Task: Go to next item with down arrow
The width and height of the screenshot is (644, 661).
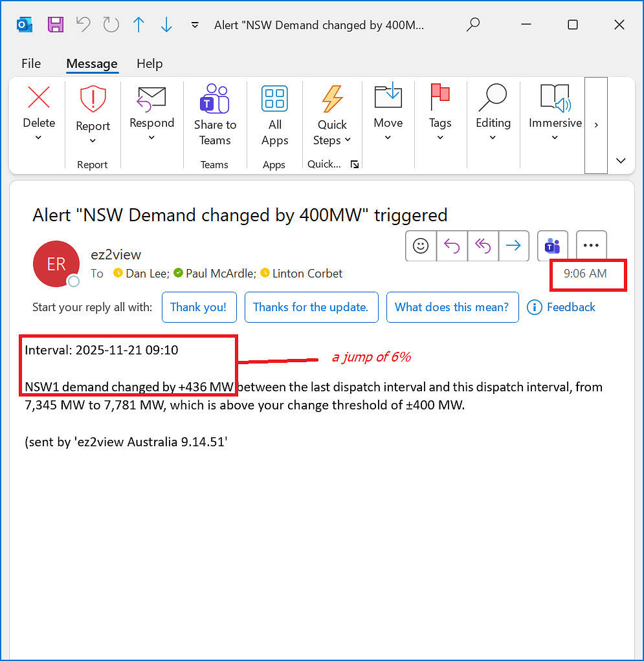Action: [x=166, y=25]
